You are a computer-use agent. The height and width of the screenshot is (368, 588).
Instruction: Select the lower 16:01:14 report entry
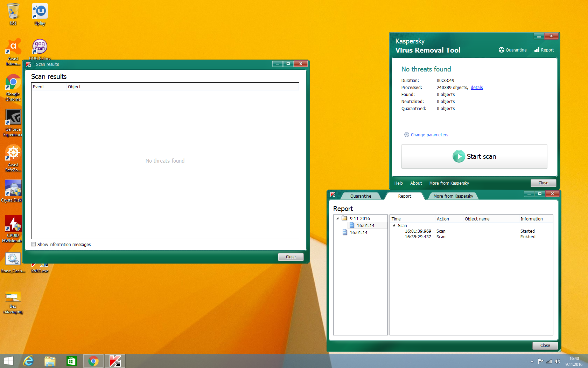358,232
